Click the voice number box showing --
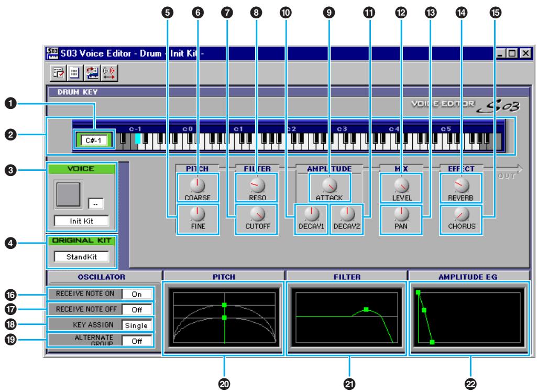 (96, 204)
